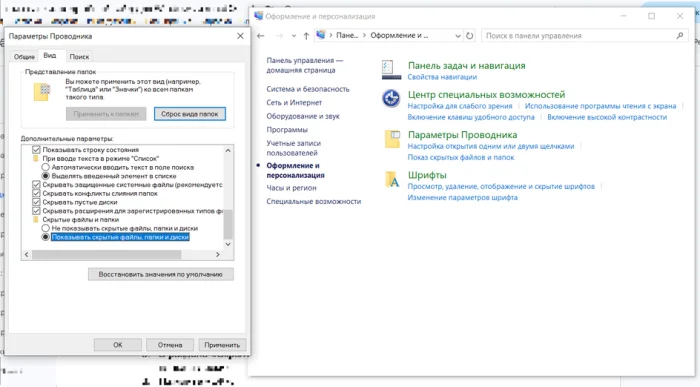Toggle Скрывать пустые диски checkbox
The height and width of the screenshot is (387, 700).
click(37, 202)
